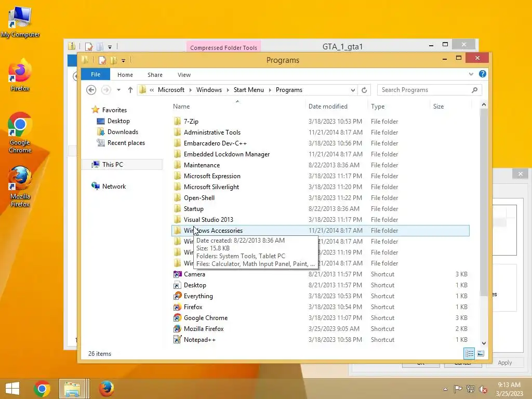This screenshot has width=532, height=399.
Task: Switch to Details view button
Action: point(469,353)
